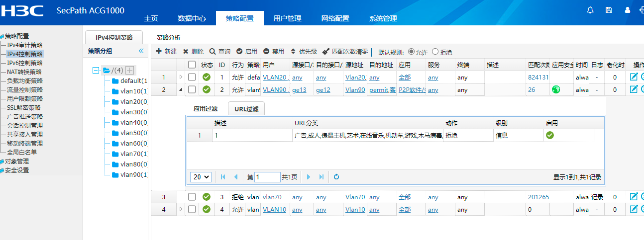Tick the checkbox for rule 4
Image resolution: width=644 pixels, height=240 pixels.
[x=192, y=209]
